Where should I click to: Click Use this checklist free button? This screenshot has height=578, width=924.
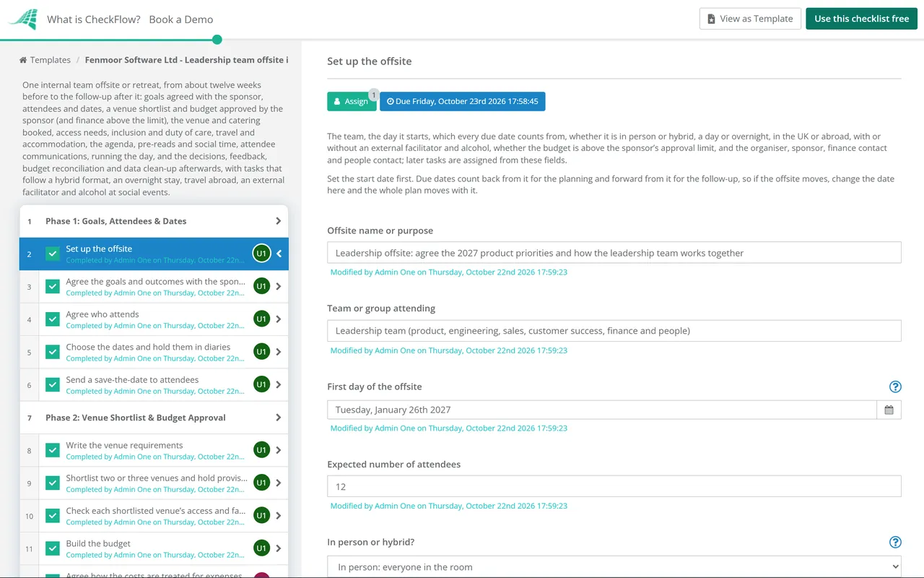point(861,19)
